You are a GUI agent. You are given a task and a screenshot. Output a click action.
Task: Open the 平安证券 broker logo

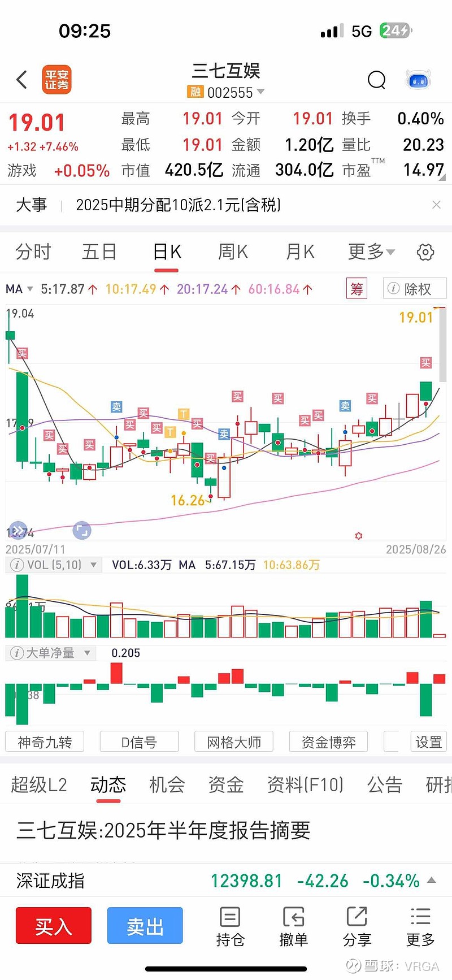pos(56,80)
